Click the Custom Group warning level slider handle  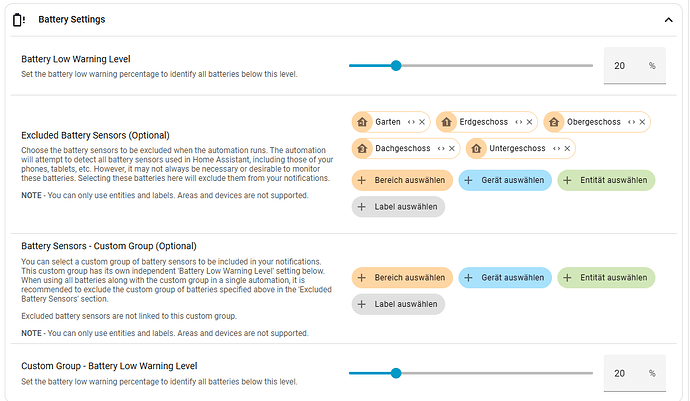point(396,373)
